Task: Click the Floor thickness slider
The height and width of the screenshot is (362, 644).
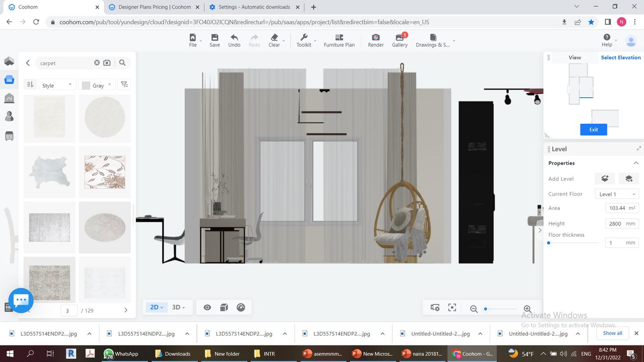Action: coord(573,243)
